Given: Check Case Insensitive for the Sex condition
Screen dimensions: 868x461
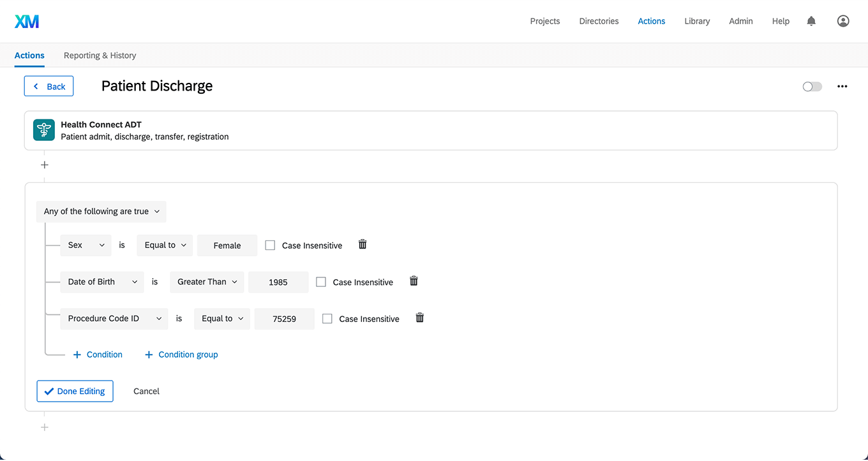Looking at the screenshot, I should coord(270,245).
